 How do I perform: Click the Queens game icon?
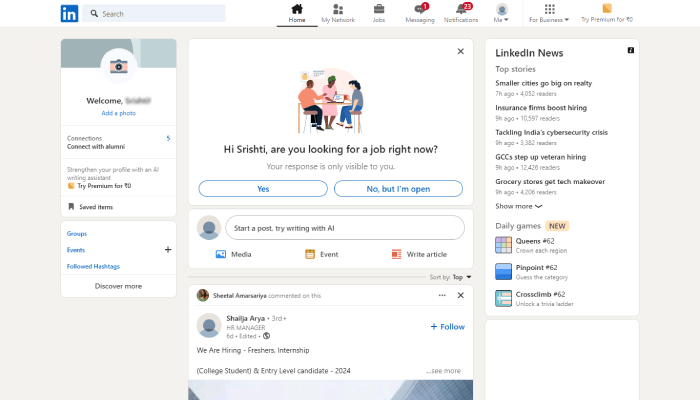tap(503, 245)
